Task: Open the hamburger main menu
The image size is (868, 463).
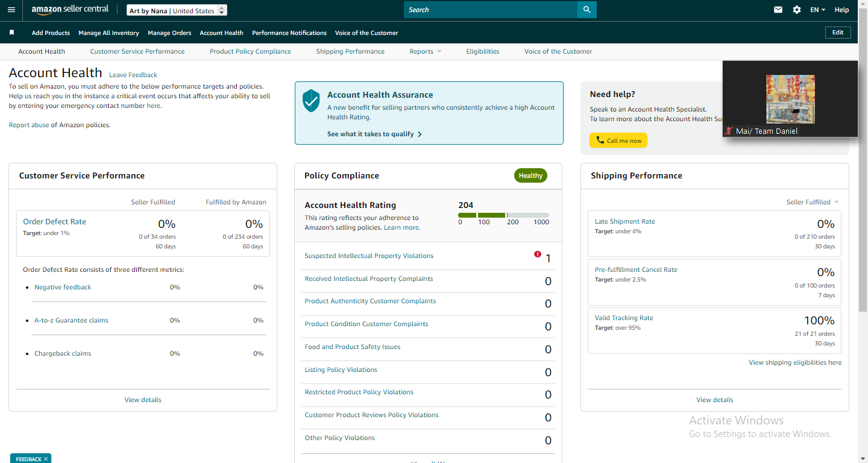Action: click(x=11, y=10)
